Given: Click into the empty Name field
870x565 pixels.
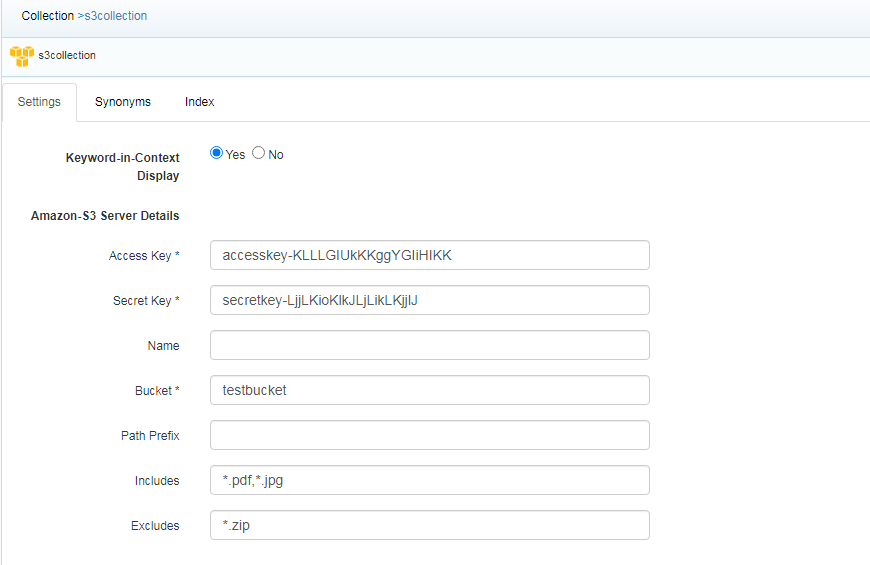Looking at the screenshot, I should click(x=429, y=345).
